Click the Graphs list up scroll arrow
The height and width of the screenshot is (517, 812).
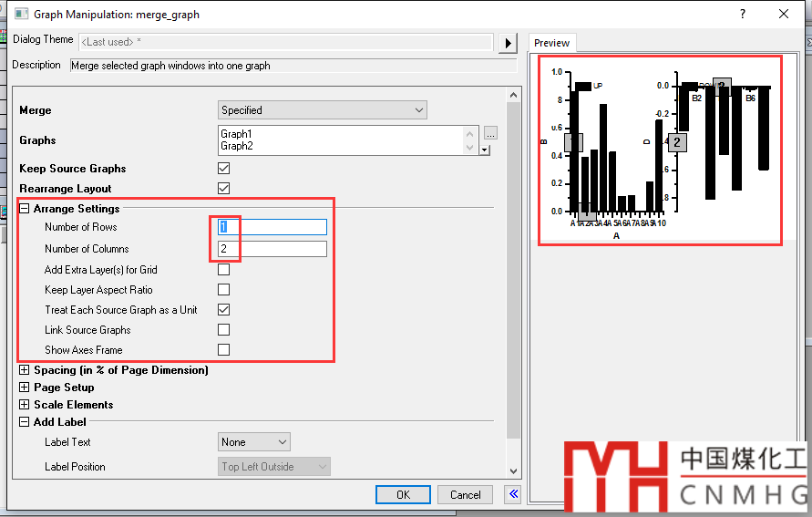pos(469,134)
